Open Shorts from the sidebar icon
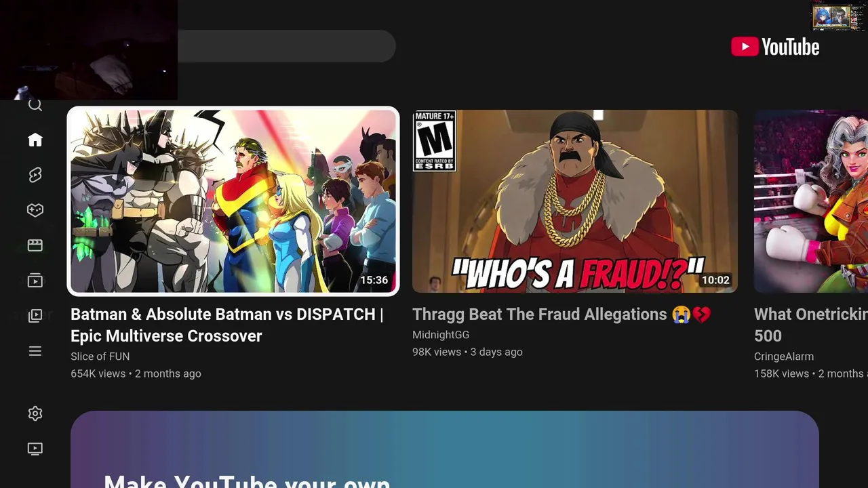The width and height of the screenshot is (868, 488). coord(35,175)
